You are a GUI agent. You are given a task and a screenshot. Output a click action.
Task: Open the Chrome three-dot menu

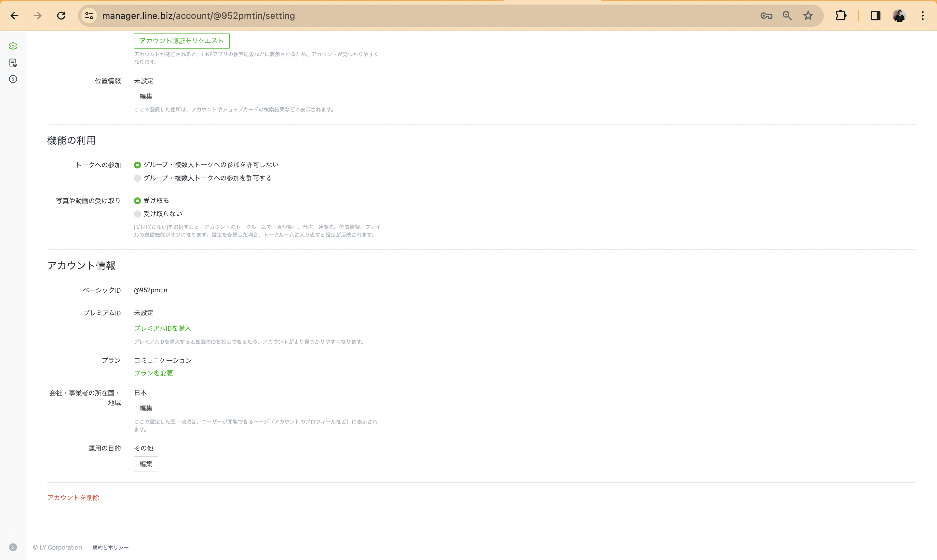coord(922,16)
